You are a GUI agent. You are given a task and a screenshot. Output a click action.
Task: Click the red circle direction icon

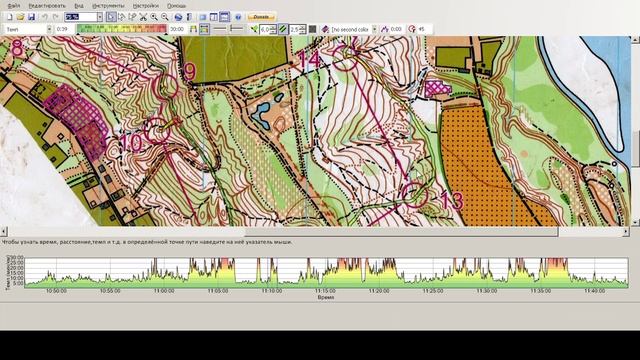(x=412, y=29)
